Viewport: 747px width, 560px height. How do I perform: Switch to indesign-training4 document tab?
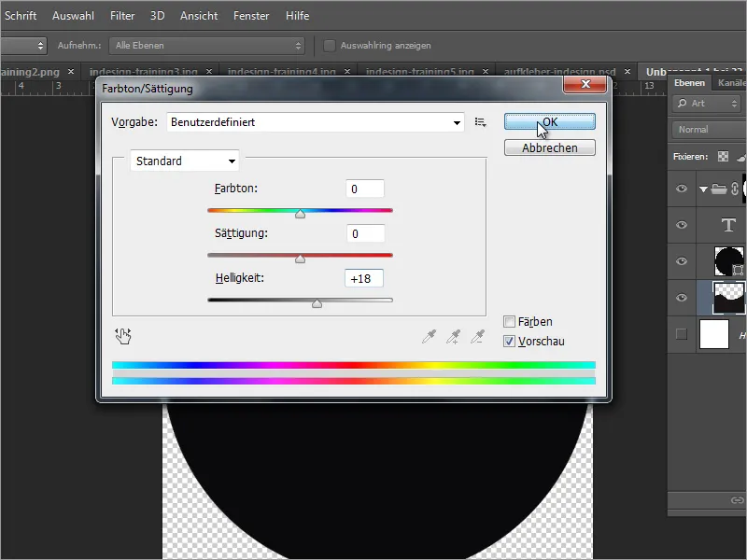282,72
